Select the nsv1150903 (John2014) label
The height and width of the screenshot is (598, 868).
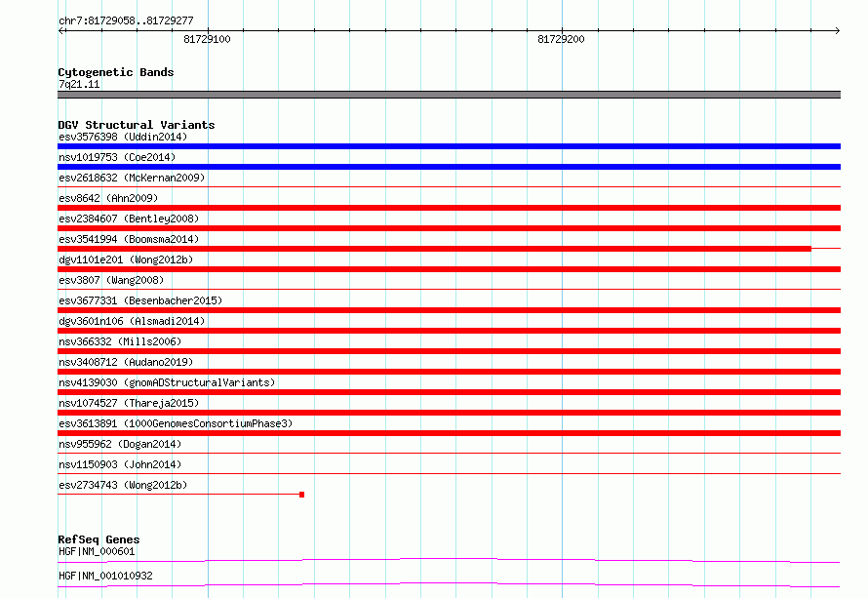click(120, 464)
